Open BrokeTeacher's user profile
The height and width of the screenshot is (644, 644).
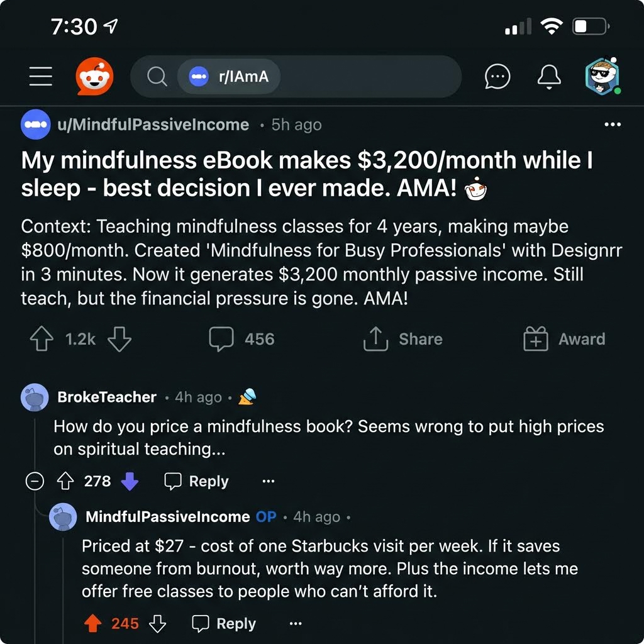click(107, 397)
